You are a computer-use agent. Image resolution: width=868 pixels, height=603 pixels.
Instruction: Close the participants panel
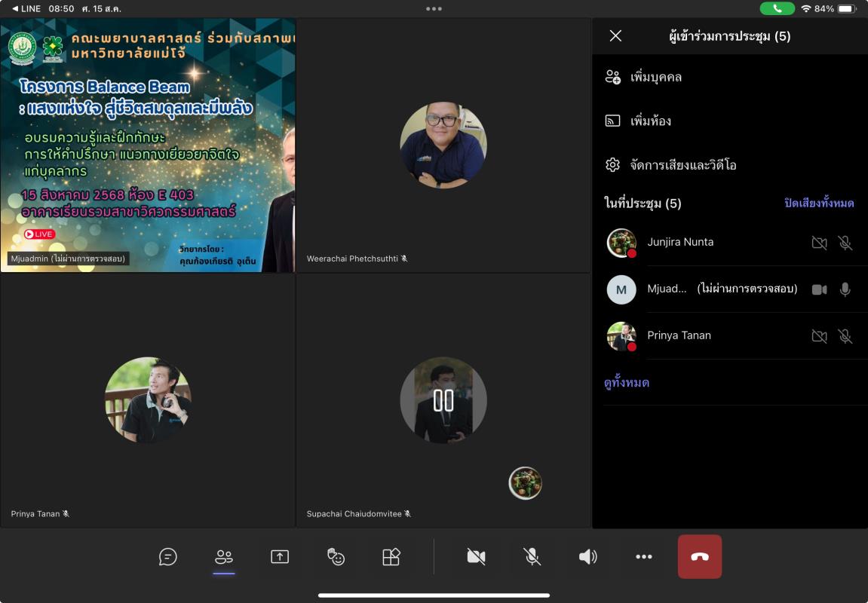615,36
